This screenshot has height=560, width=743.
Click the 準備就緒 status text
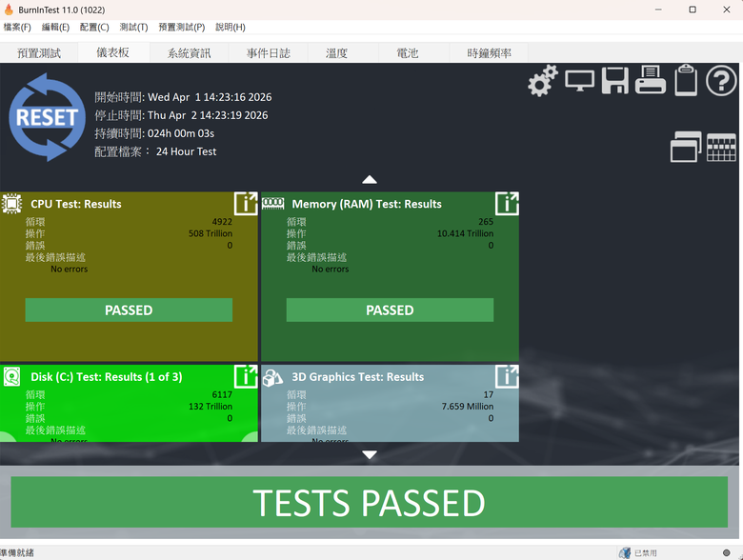point(16,553)
